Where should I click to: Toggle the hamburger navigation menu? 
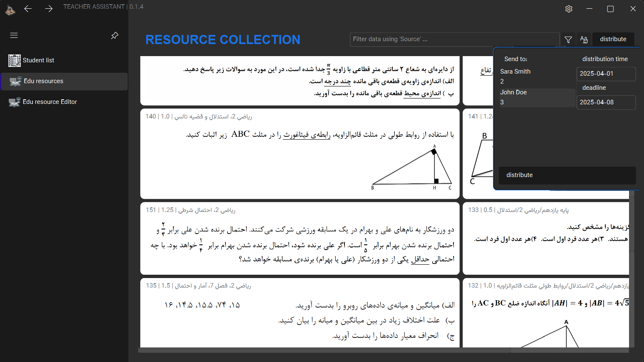14,35
